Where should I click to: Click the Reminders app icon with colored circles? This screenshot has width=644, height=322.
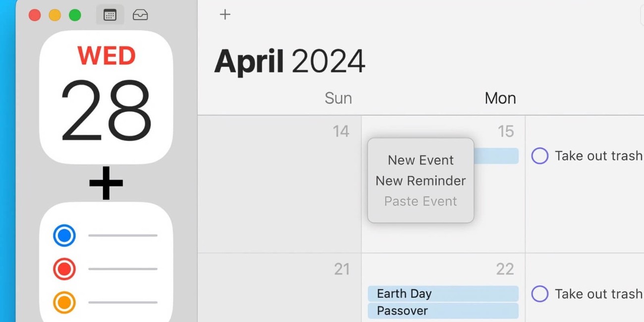(x=106, y=265)
